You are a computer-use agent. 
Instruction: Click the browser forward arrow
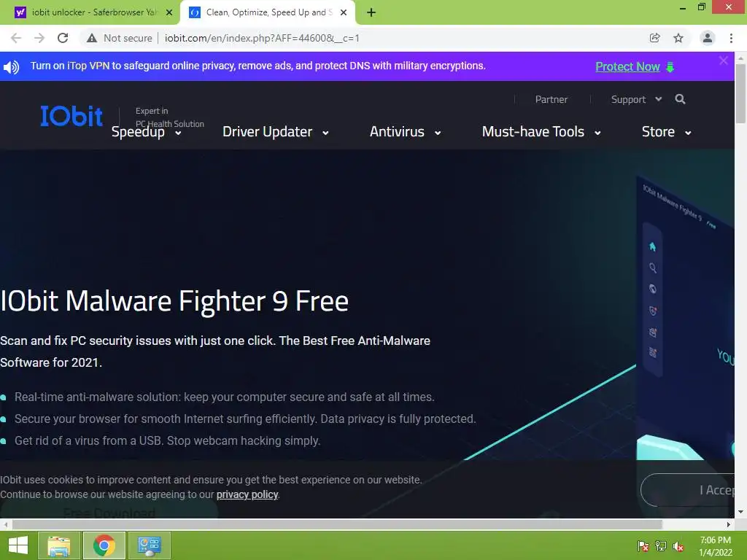[x=39, y=38]
